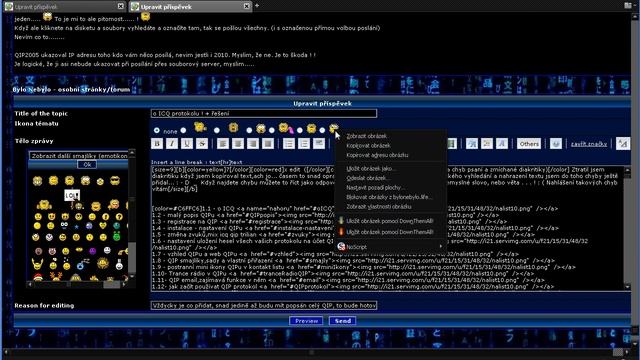Click the page horizontal scrollbar thumb
The width and height of the screenshot is (640, 360).
312,352
